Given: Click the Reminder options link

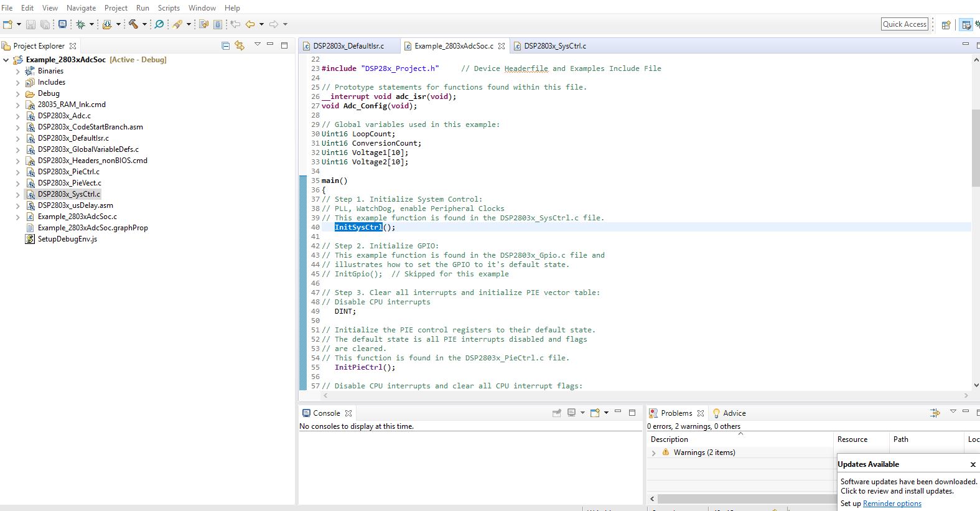Looking at the screenshot, I should [x=892, y=504].
